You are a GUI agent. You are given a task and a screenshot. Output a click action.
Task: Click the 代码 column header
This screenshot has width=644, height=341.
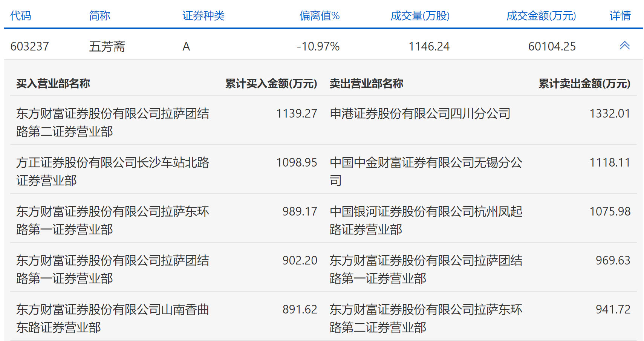click(x=21, y=16)
